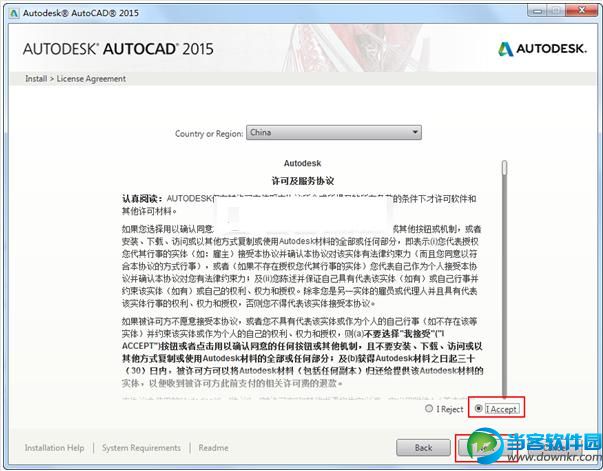Click the "Install > License Agreement" breadcrumb text
This screenshot has width=603, height=471.
[x=75, y=78]
